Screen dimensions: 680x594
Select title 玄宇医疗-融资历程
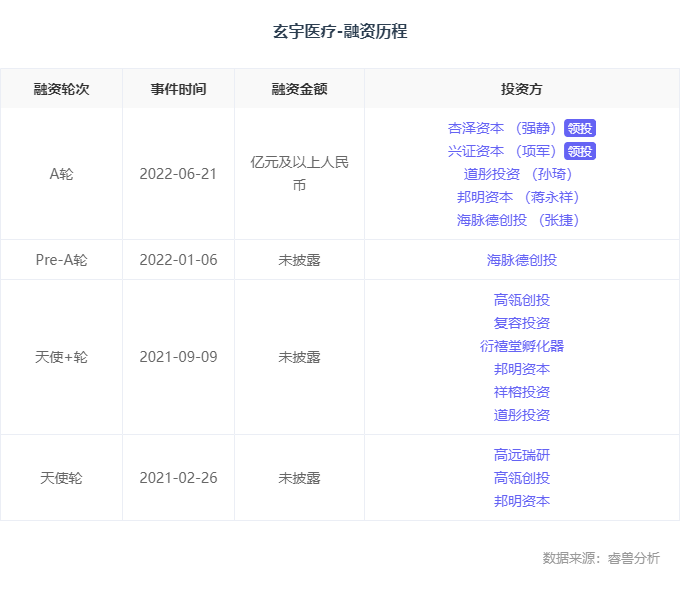coord(340,31)
